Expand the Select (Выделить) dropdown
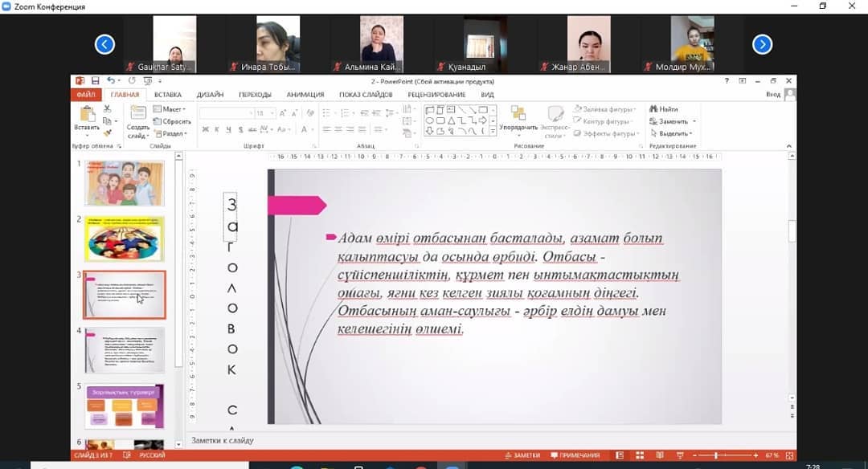 click(x=673, y=133)
